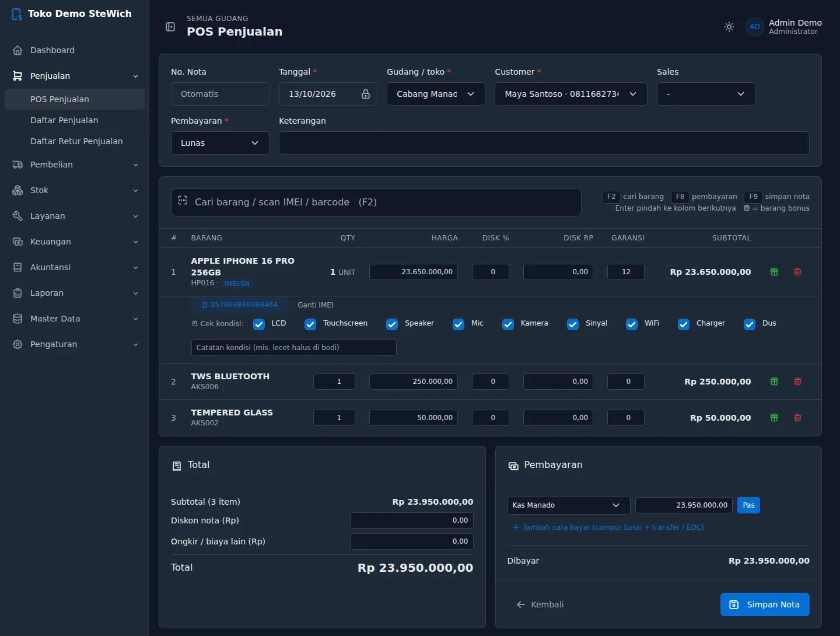This screenshot has width=840, height=636.
Task: Switch theme using the sun icon
Action: click(729, 27)
